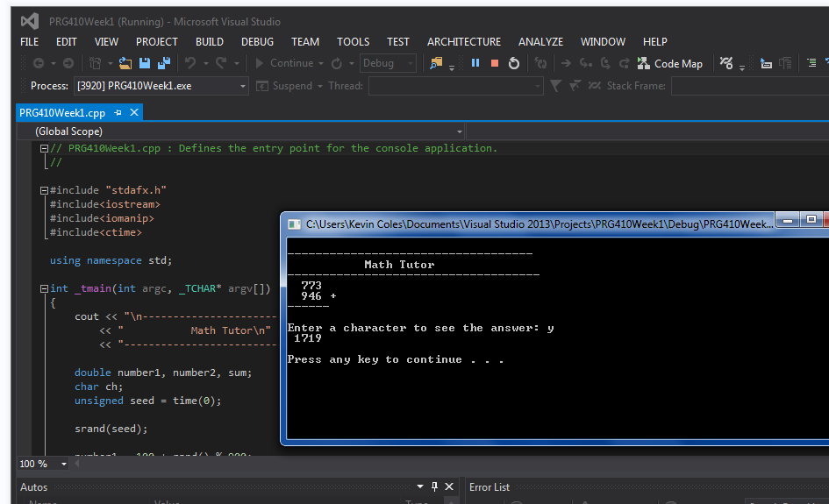The height and width of the screenshot is (504, 829).
Task: Click the Show Threads in Source icon
Action: (x=594, y=86)
